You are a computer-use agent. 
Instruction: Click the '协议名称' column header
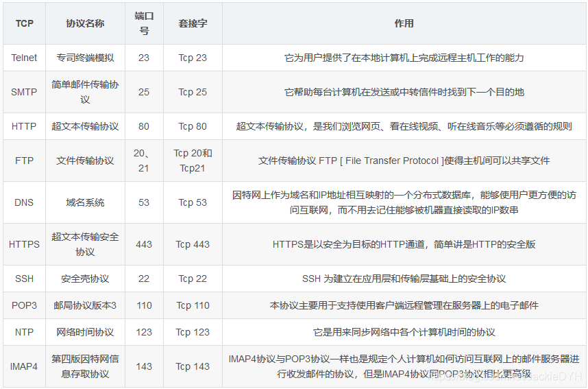(85, 23)
